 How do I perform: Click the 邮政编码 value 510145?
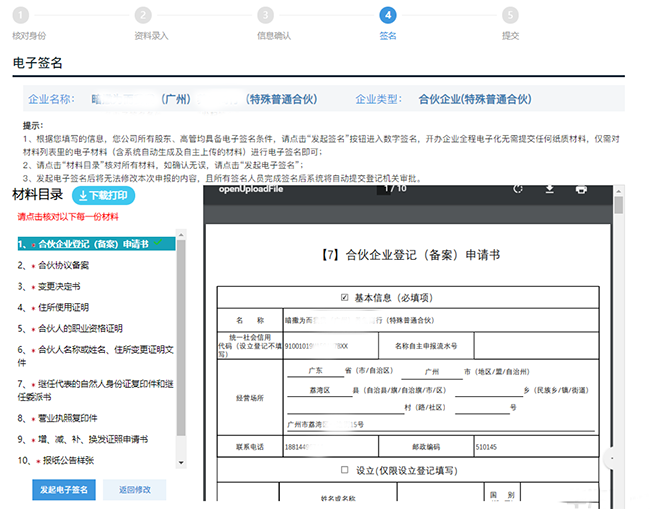tap(486, 447)
